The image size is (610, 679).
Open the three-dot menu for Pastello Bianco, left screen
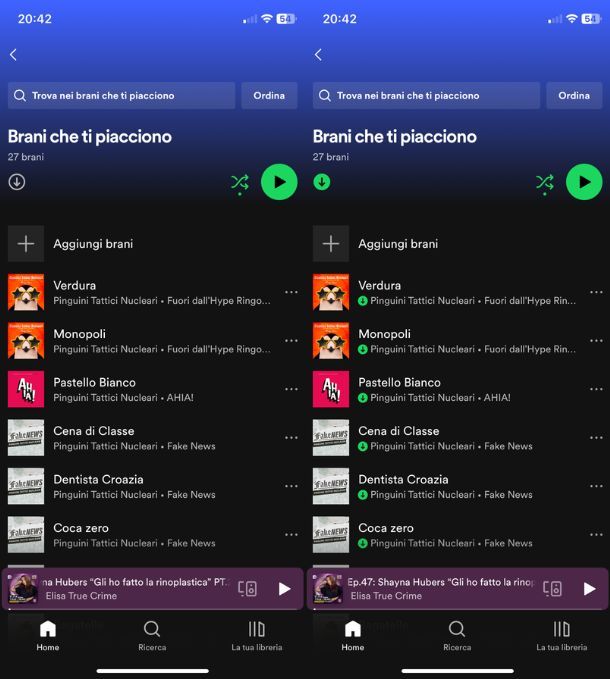291,389
